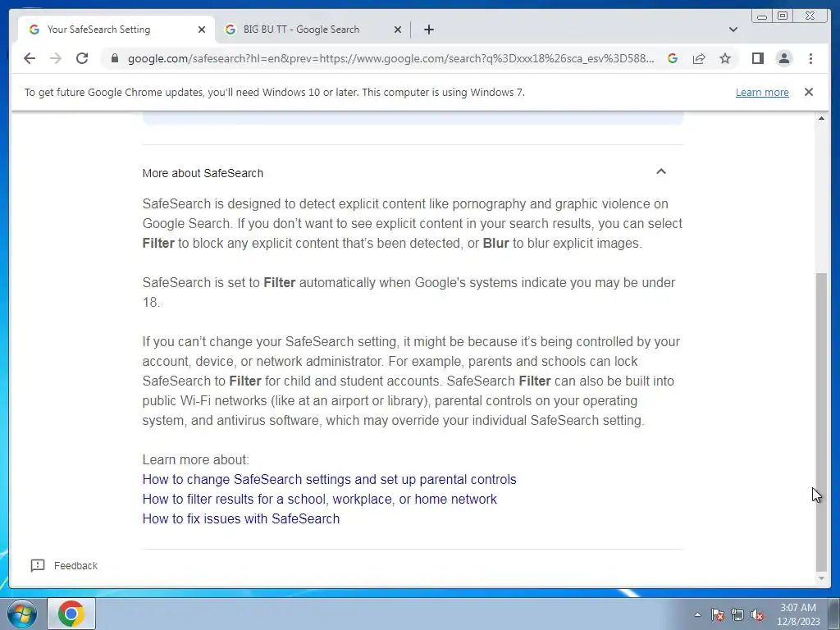The height and width of the screenshot is (630, 840).
Task: Go back to the previous page
Action: pyautogui.click(x=30, y=58)
